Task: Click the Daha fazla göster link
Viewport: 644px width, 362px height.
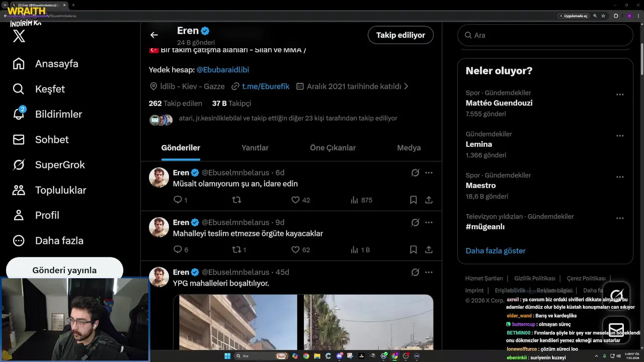Action: tap(496, 251)
